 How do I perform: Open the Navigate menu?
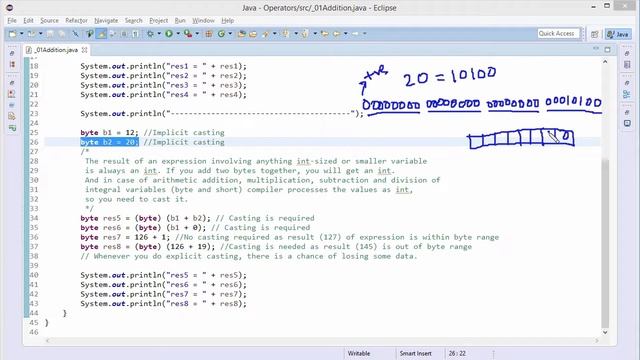(106, 20)
